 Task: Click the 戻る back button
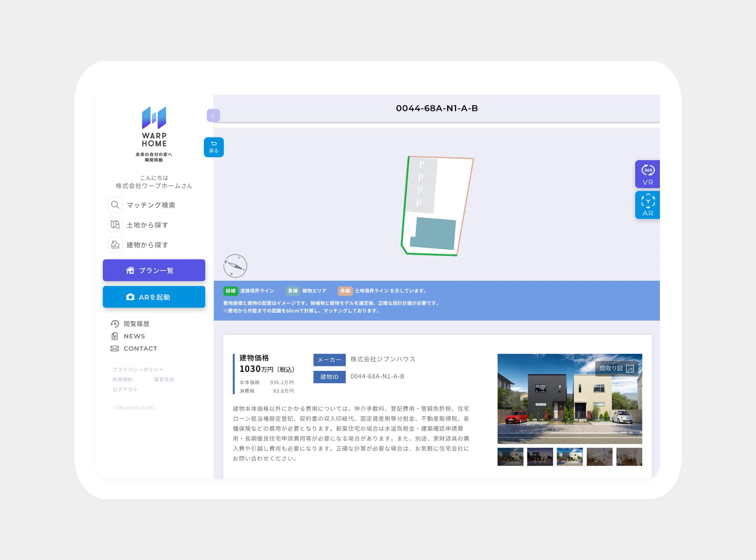[x=214, y=147]
